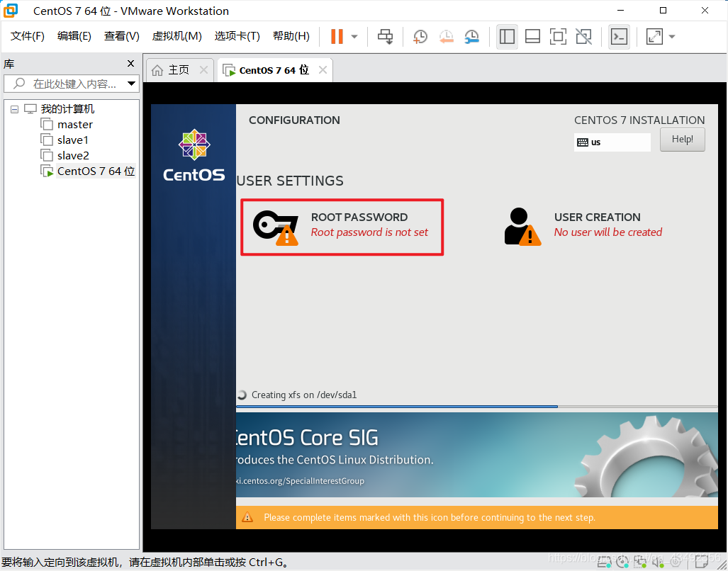This screenshot has width=728, height=571.
Task: Open stretch display dropdown arrow
Action: click(x=672, y=37)
